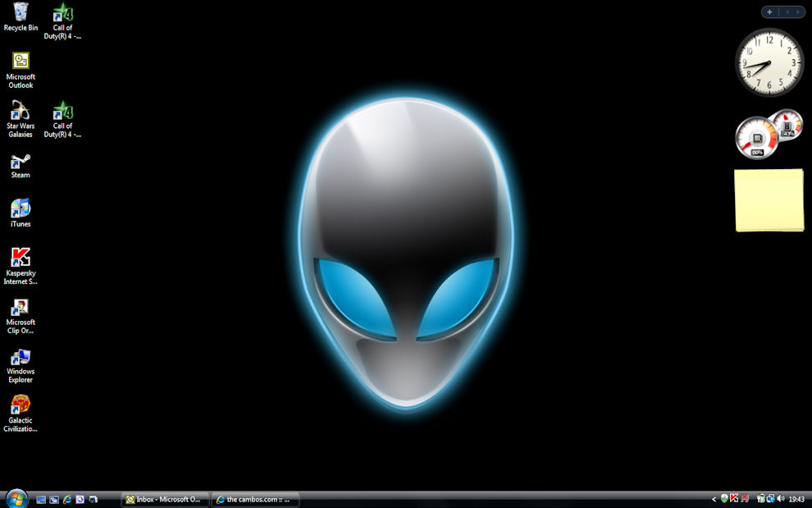Select the Call of Duty 4 shortcut beside Star Wars Galaxies
812x508 pixels.
tap(62, 119)
